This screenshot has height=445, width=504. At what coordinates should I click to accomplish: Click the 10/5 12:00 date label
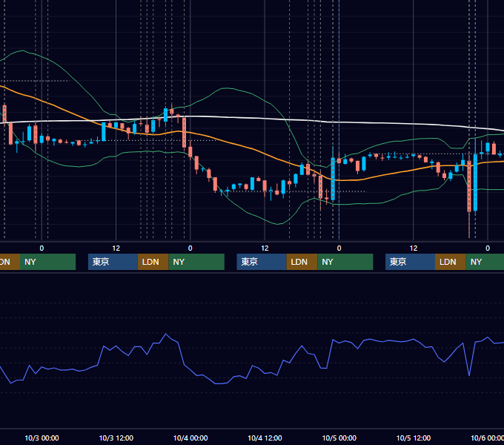(414, 438)
